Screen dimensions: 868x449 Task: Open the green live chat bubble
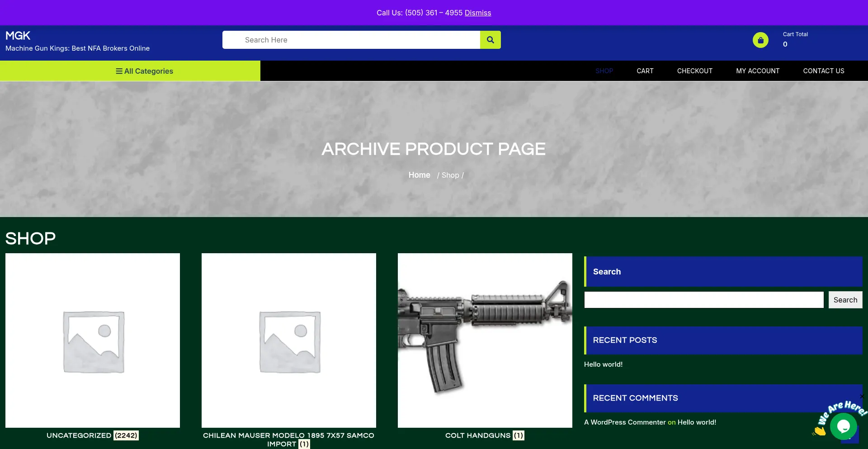pyautogui.click(x=844, y=426)
